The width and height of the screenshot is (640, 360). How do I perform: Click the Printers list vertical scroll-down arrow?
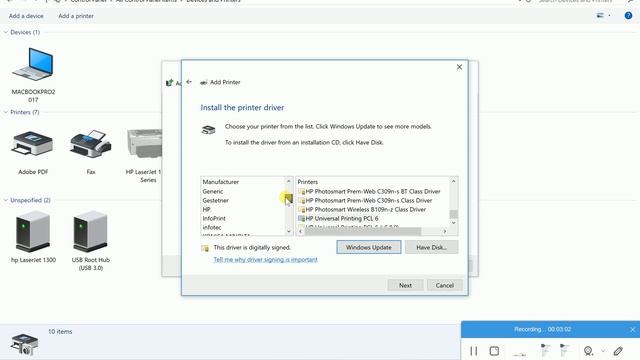click(x=453, y=223)
